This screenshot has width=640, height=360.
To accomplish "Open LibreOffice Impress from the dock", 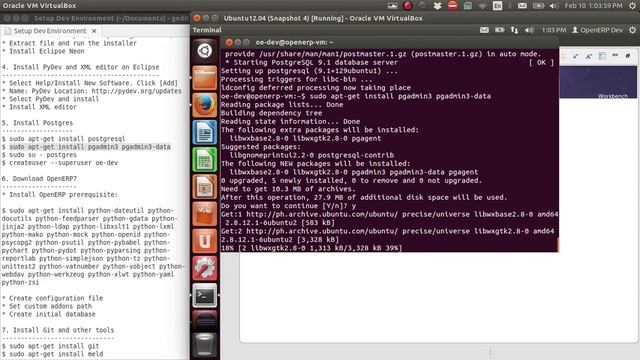I will pos(204,187).
